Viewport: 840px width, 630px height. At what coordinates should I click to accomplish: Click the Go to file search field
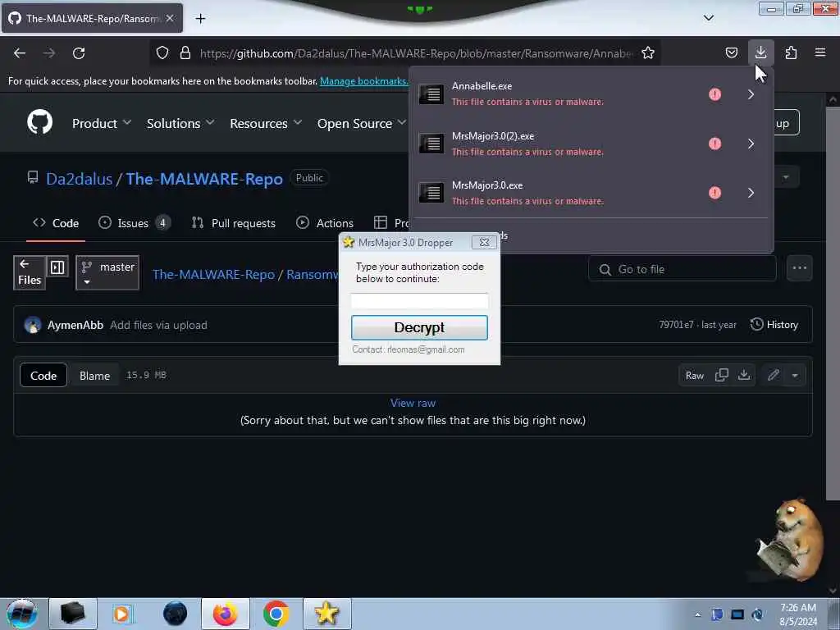point(682,269)
